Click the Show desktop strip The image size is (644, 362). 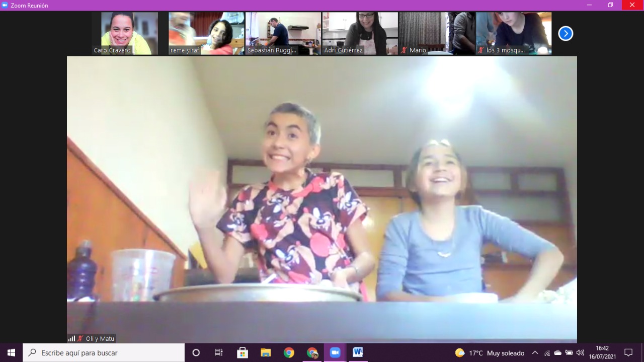[642, 352]
